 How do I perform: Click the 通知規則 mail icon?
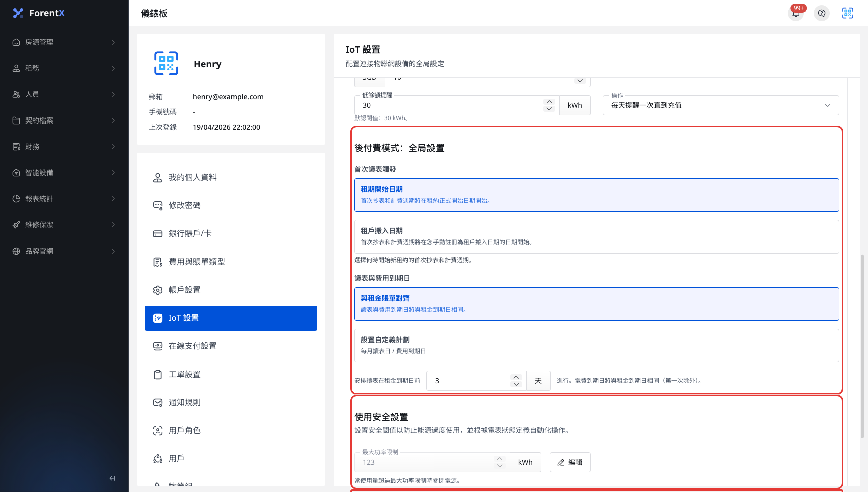coord(158,403)
